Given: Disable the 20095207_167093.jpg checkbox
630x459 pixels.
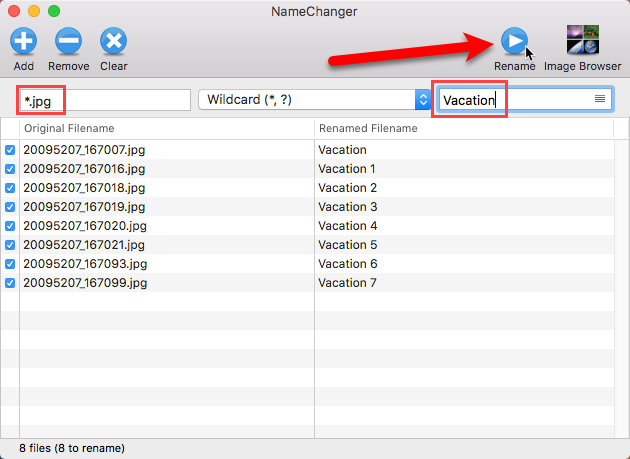Looking at the screenshot, I should pyautogui.click(x=10, y=264).
